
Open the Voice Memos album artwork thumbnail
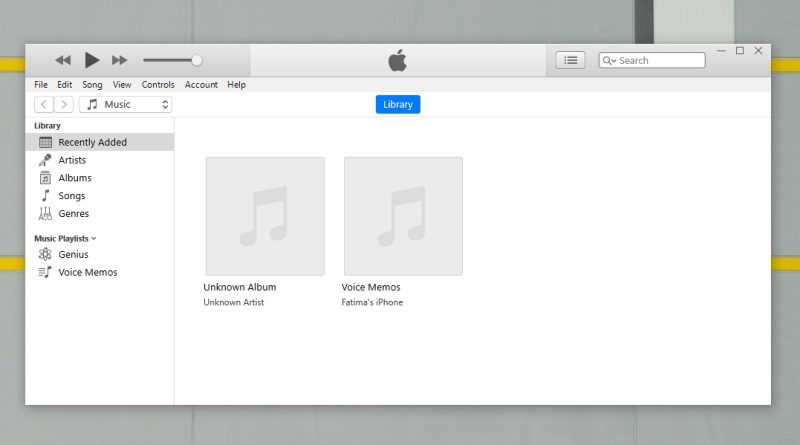point(404,216)
